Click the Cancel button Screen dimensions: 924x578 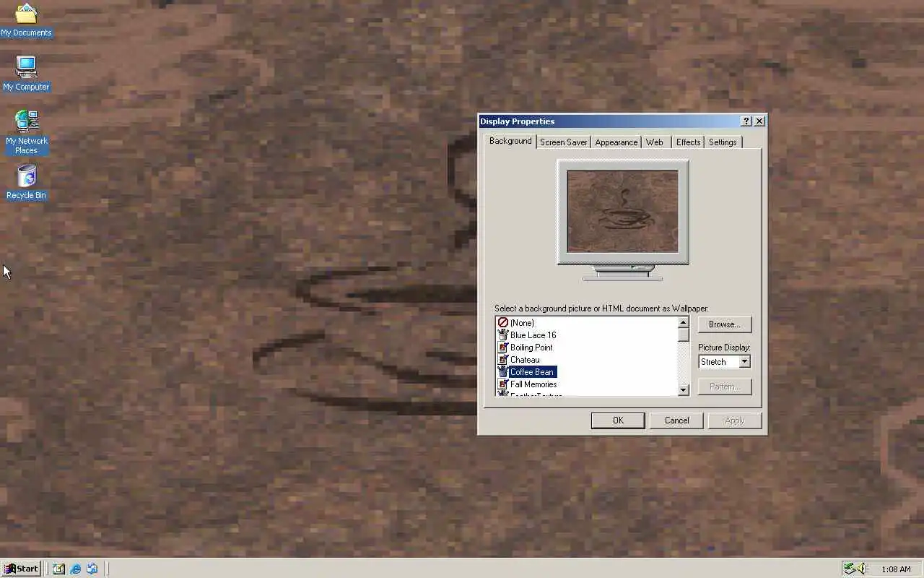pyautogui.click(x=676, y=420)
